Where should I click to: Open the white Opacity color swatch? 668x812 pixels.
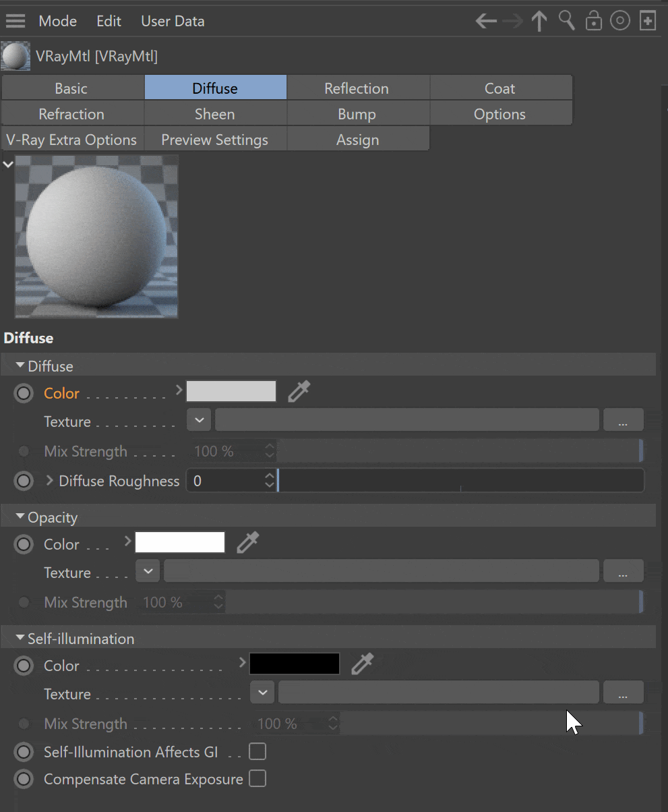point(180,542)
